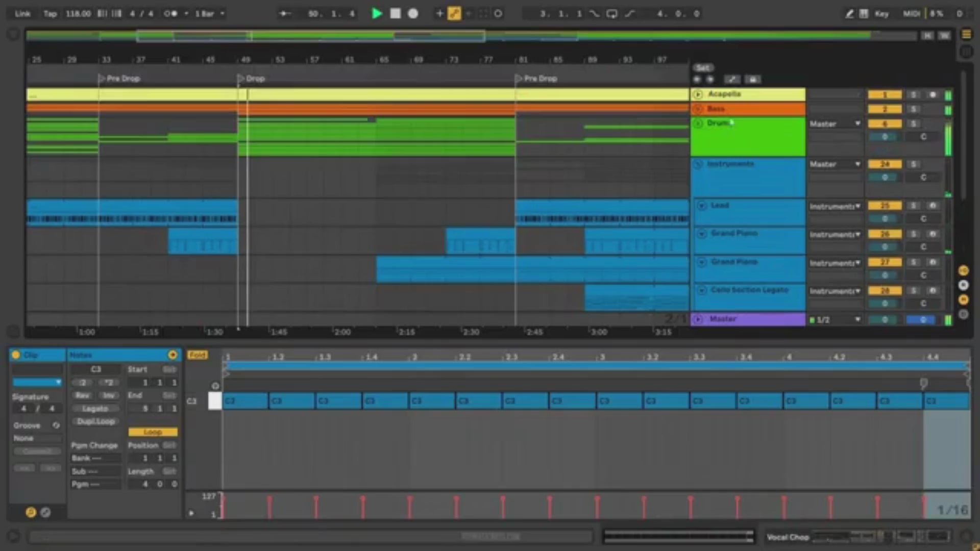Toggle the Follow playback arrow icon

[285, 14]
